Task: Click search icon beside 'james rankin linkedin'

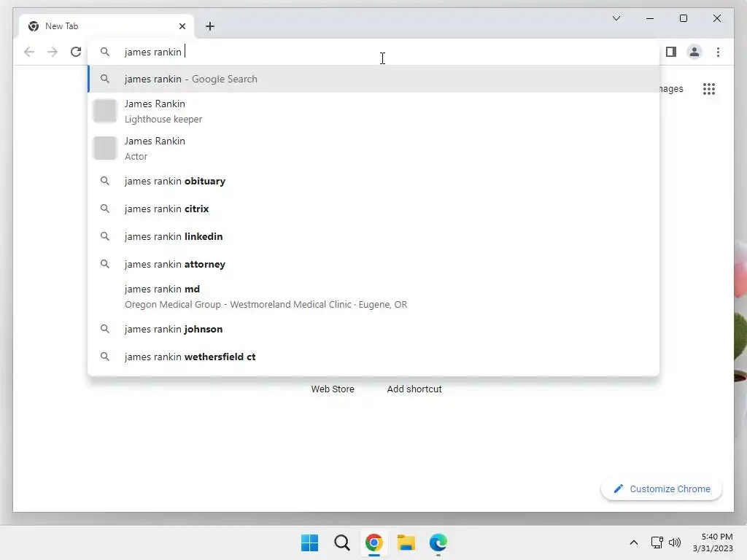Action: [x=105, y=236]
